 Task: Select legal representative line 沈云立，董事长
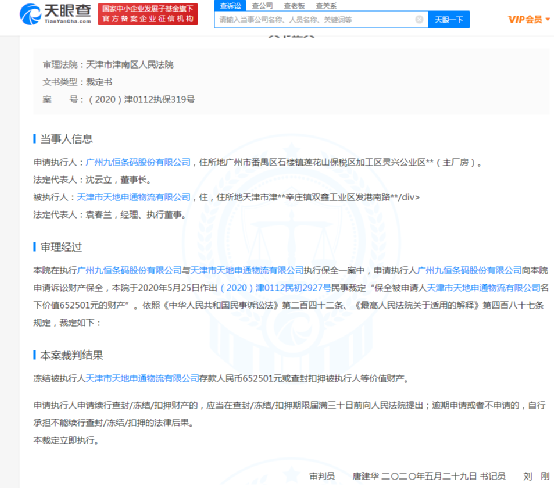click(92, 180)
